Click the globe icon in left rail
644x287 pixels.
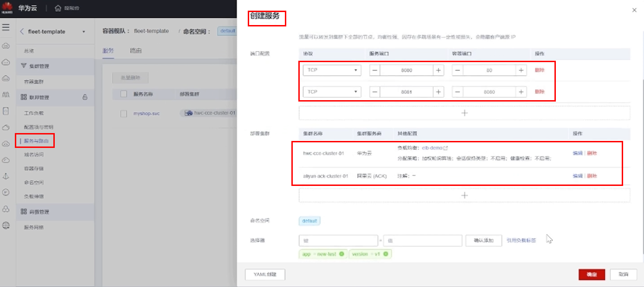[x=6, y=226]
